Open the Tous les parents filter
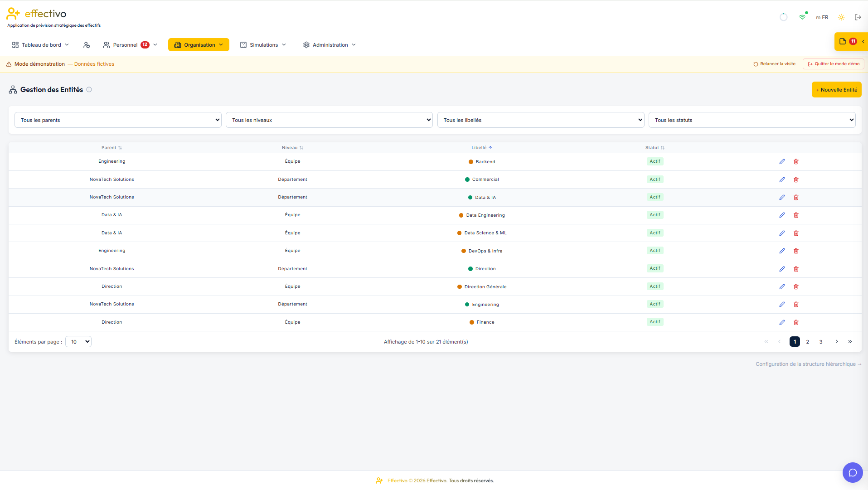The height and width of the screenshot is (490, 868). pos(118,120)
